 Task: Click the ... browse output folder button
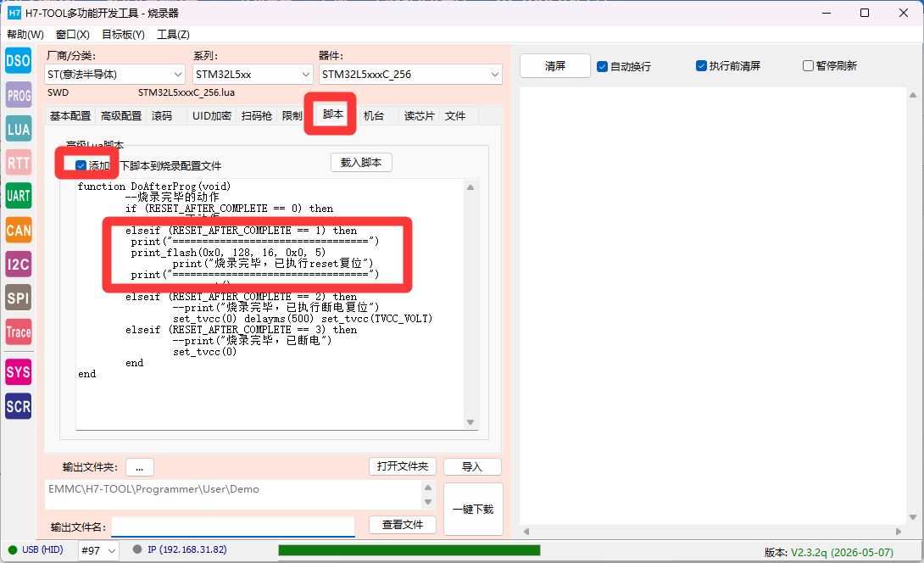coord(140,467)
